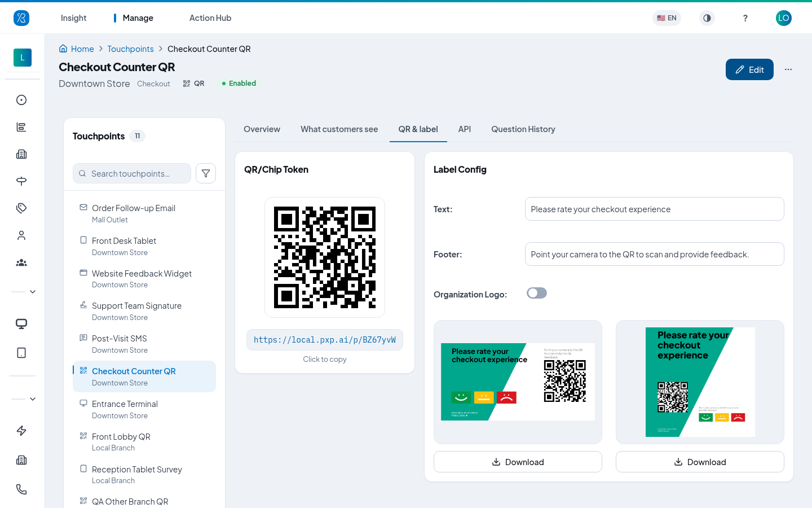The width and height of the screenshot is (812, 508).
Task: Open the LO user avatar menu
Action: (x=783, y=18)
